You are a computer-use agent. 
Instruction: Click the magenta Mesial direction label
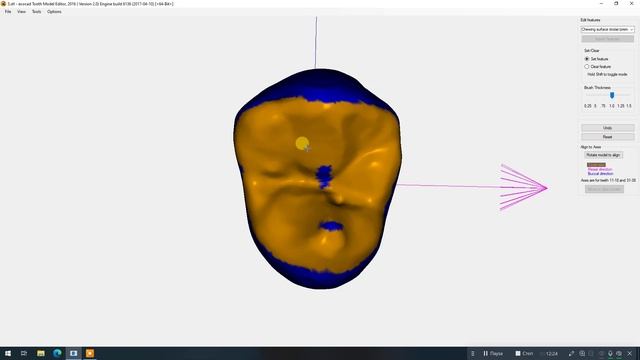tap(600, 169)
